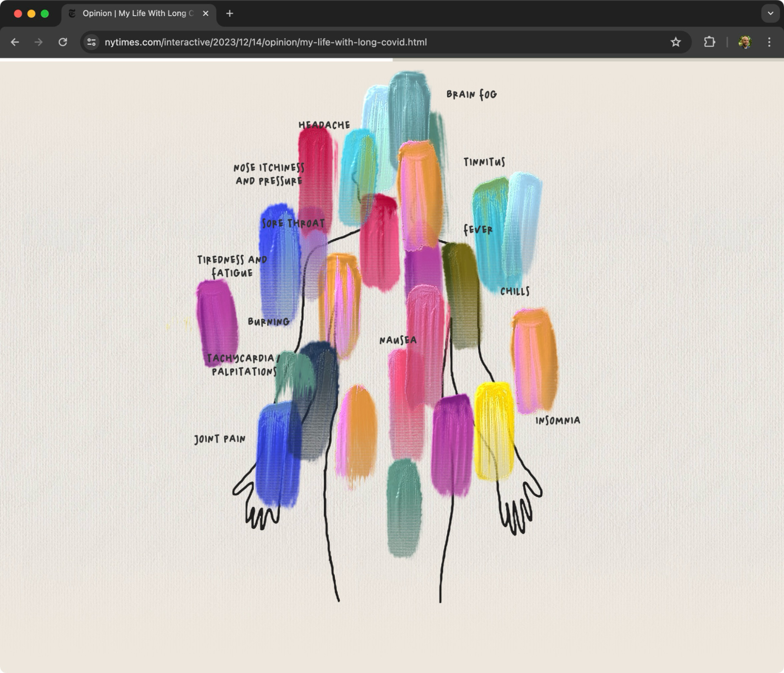Reload the page with refresh icon

(x=63, y=42)
